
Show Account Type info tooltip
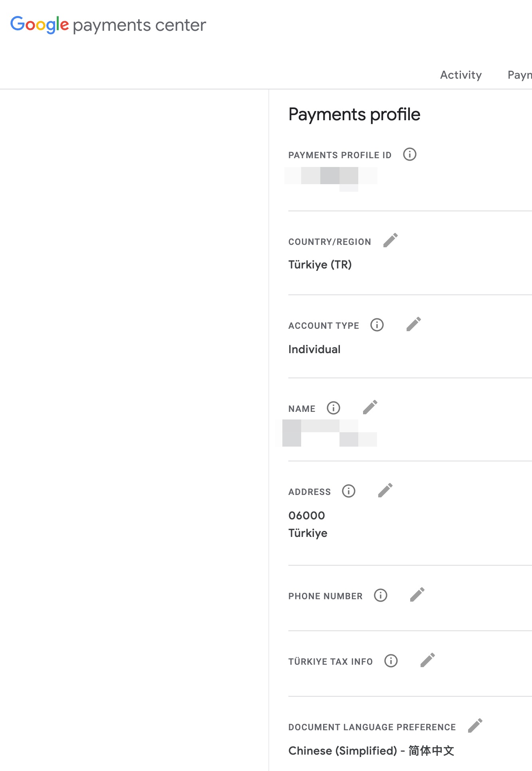(x=377, y=325)
